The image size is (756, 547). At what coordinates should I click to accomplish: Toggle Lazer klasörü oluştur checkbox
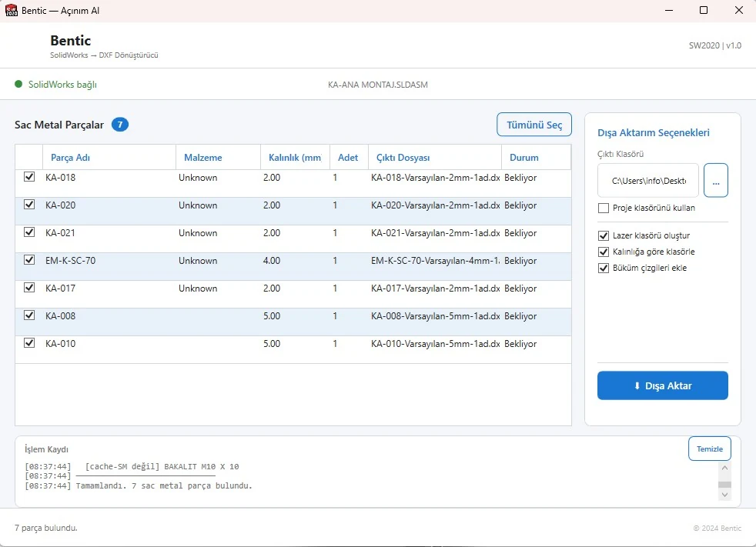point(603,235)
